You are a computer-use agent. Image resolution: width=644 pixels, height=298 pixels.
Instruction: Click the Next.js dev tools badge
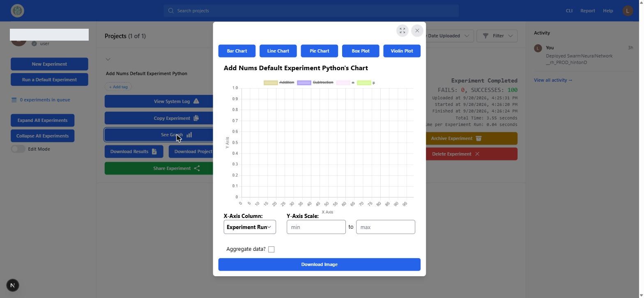pos(13,285)
